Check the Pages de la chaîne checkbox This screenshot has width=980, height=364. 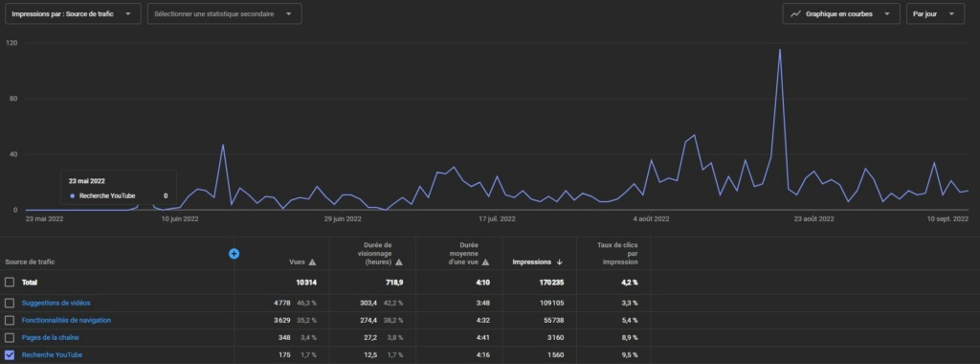[10, 338]
